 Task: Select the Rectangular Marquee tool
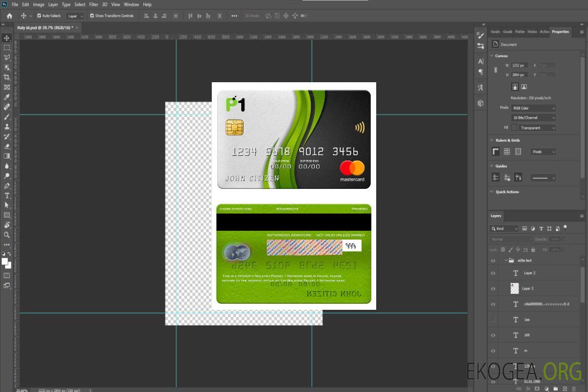pos(7,48)
